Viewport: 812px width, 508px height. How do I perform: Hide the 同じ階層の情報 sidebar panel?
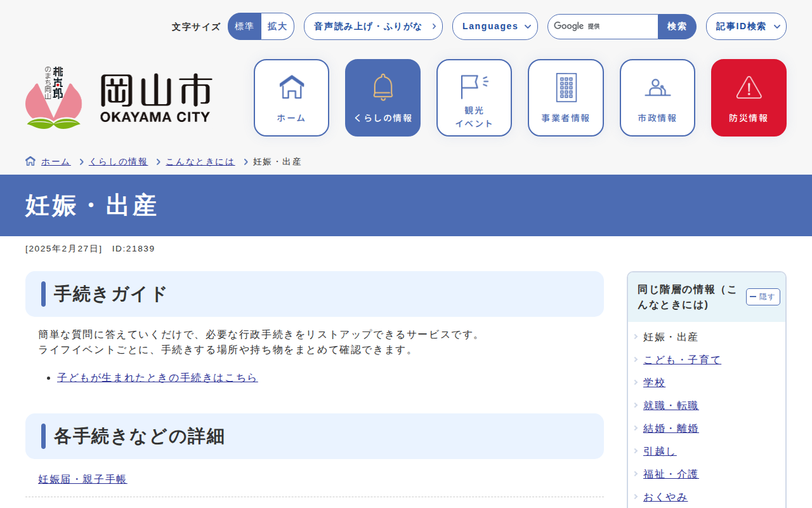pos(763,297)
